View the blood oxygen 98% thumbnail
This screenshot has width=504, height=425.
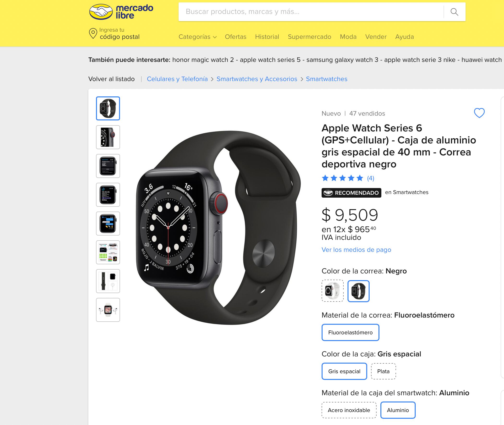coord(108,166)
